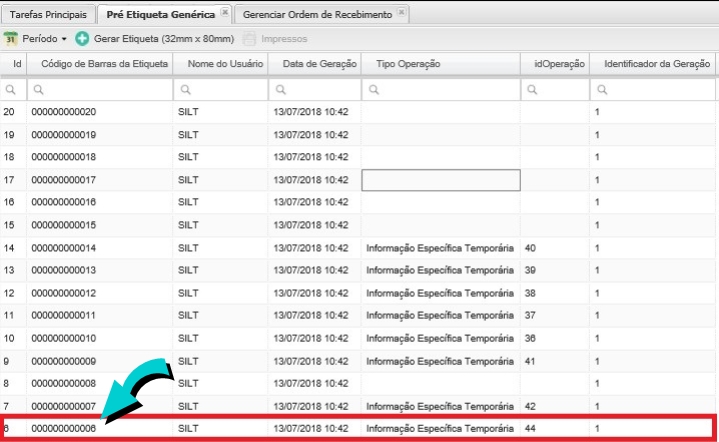This screenshot has height=442, width=719.
Task: Click search icon in Data de Geração filter
Action: point(281,90)
